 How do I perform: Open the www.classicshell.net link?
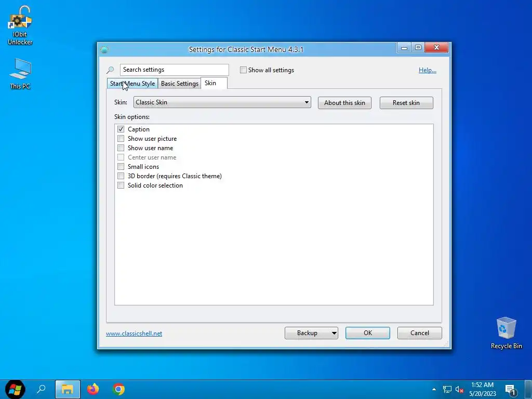coord(134,334)
